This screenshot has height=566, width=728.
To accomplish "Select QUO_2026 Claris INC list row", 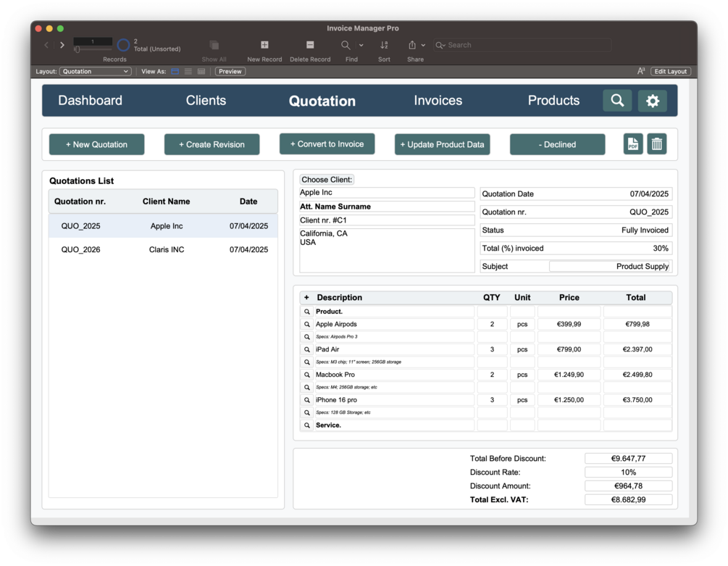I will [164, 250].
